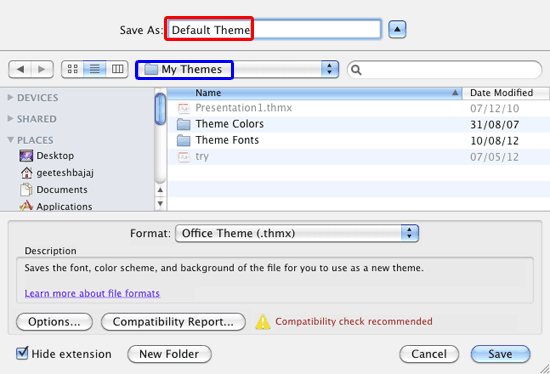Screen dimensions: 550x374
Task: Expand the SHARED section
Action: (x=11, y=119)
